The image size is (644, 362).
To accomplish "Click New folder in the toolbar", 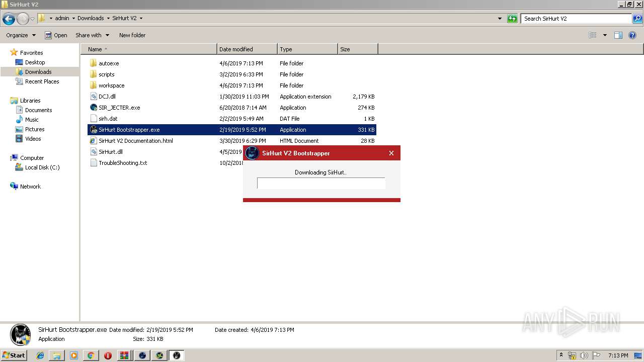I will tap(132, 35).
